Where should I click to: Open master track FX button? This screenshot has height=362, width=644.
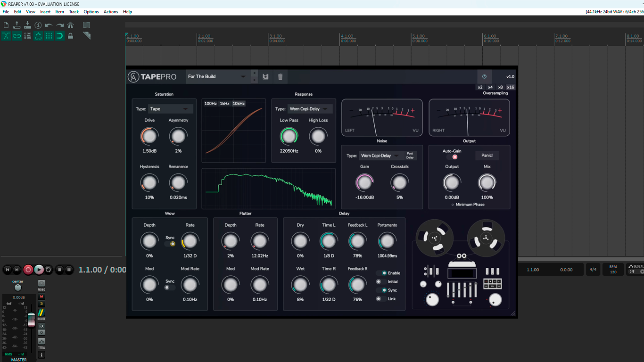pyautogui.click(x=41, y=326)
